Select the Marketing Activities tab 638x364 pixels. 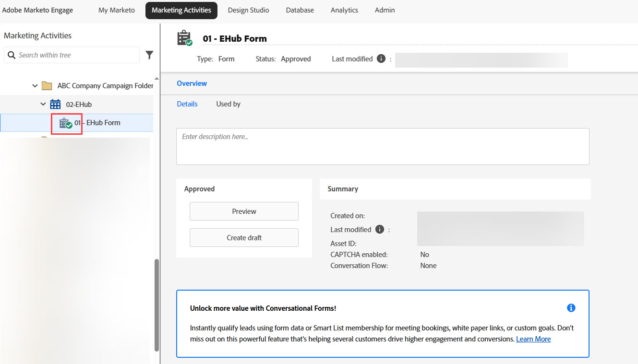click(181, 10)
